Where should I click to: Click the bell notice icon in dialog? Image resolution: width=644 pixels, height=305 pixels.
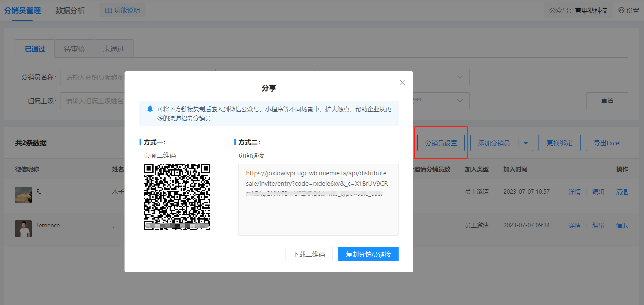150,109
